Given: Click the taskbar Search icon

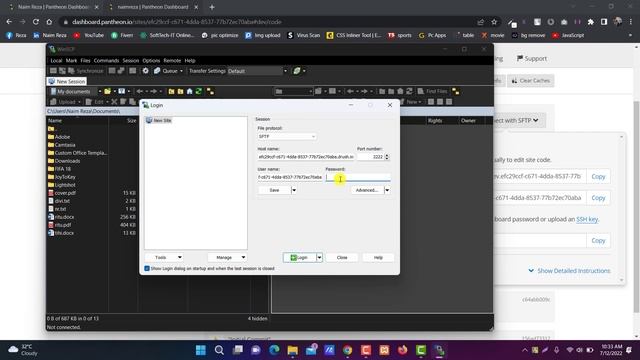Looking at the screenshot, I should click(x=219, y=350).
